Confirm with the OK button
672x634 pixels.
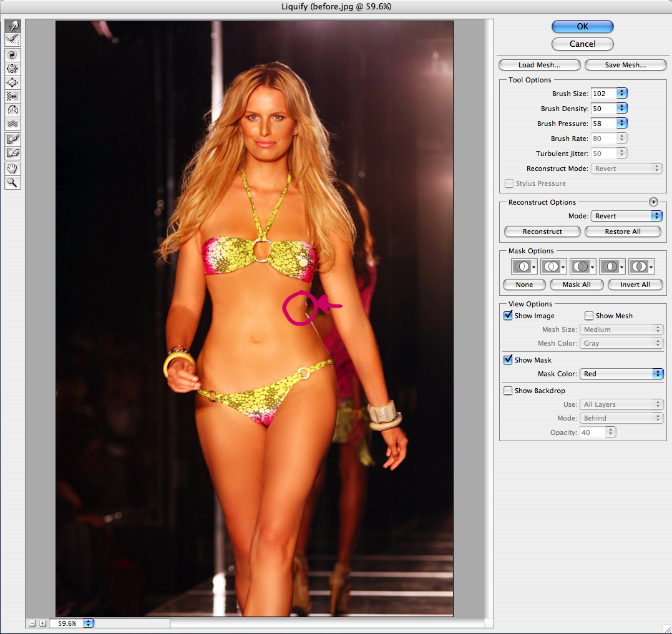(x=582, y=26)
